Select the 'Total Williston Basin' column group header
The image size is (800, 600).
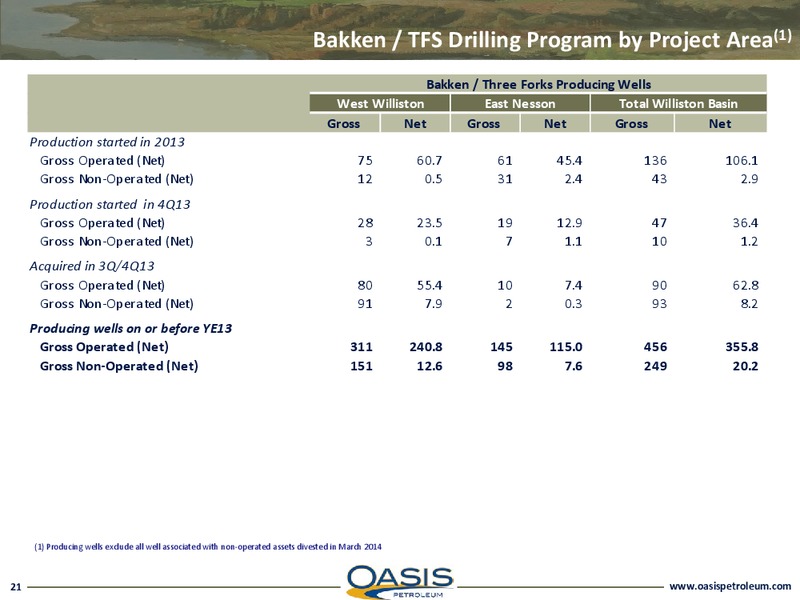point(679,104)
